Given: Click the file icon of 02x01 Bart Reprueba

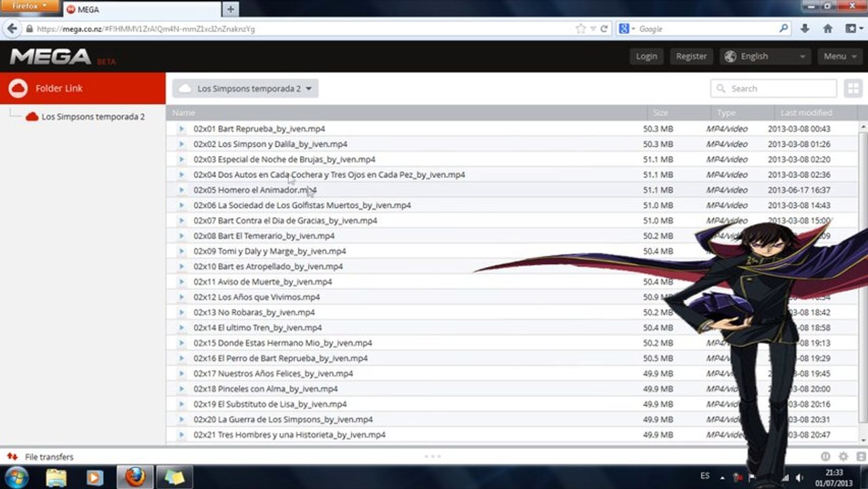Looking at the screenshot, I should click(181, 128).
